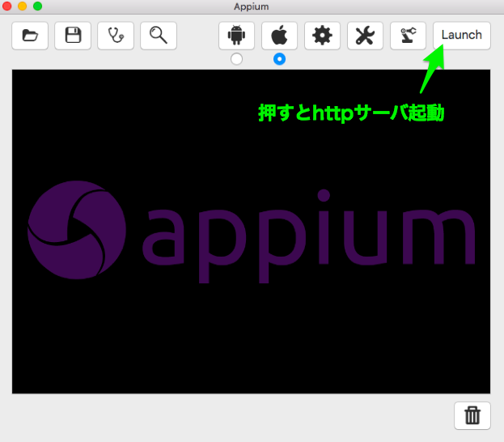Select the Android radio button

click(x=236, y=59)
